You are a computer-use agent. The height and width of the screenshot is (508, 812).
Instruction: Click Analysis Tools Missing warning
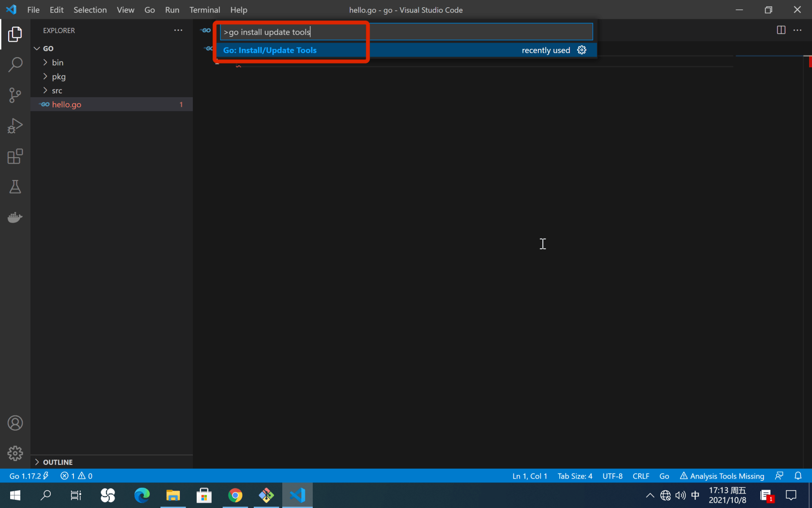click(x=722, y=476)
